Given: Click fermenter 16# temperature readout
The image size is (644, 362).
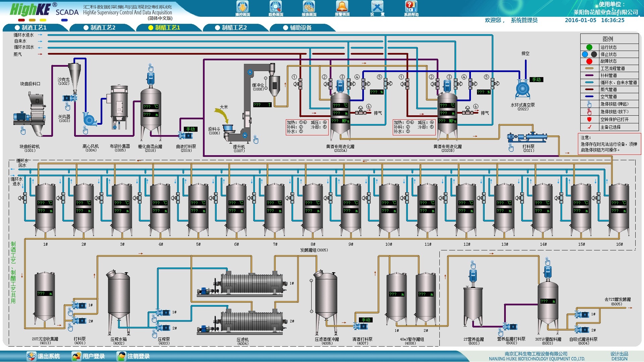Looking at the screenshot, I should coord(619,203).
